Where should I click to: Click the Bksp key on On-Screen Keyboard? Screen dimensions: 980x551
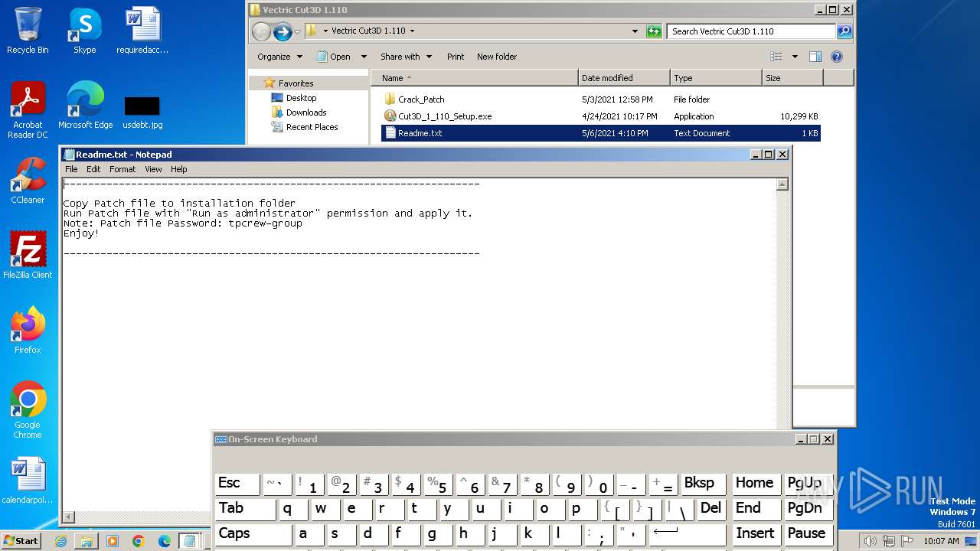coord(703,484)
